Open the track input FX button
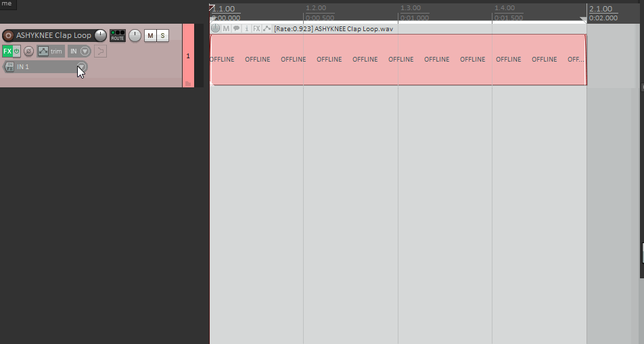The width and height of the screenshot is (644, 344). (x=9, y=66)
